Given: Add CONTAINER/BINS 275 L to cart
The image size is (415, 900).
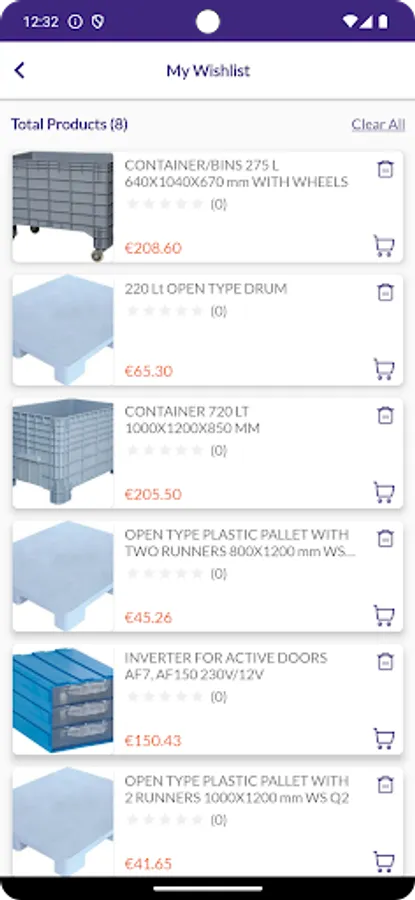Looking at the screenshot, I should coord(384,246).
